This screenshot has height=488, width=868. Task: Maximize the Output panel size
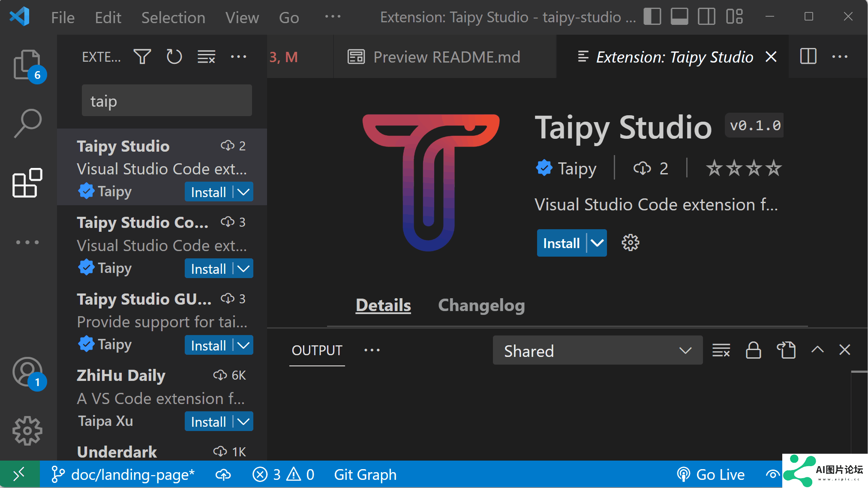point(817,350)
